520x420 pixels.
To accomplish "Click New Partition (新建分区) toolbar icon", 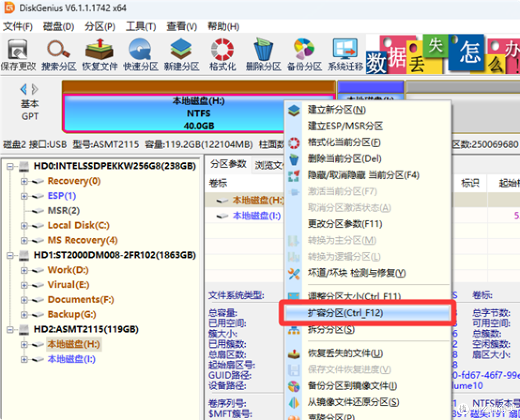I will (x=182, y=55).
